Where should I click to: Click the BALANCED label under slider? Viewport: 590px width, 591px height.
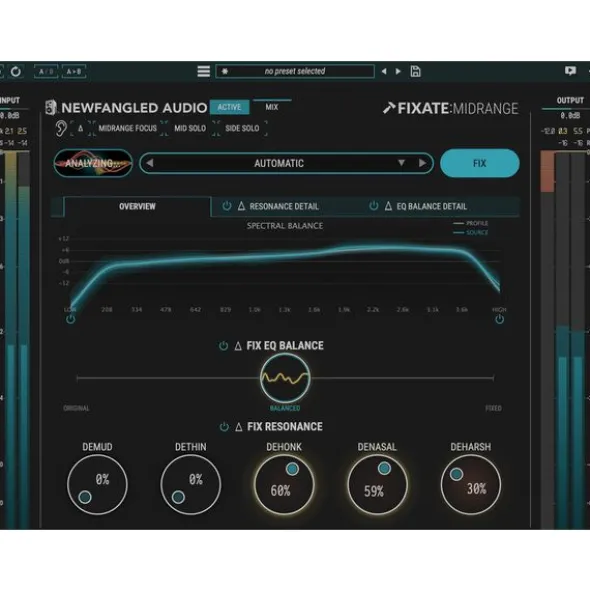(285, 408)
